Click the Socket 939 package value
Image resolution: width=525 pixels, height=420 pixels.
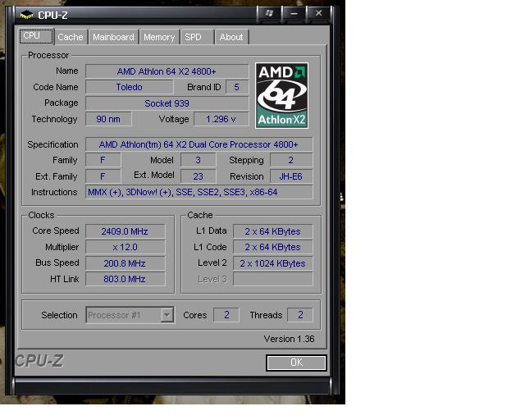(167, 103)
